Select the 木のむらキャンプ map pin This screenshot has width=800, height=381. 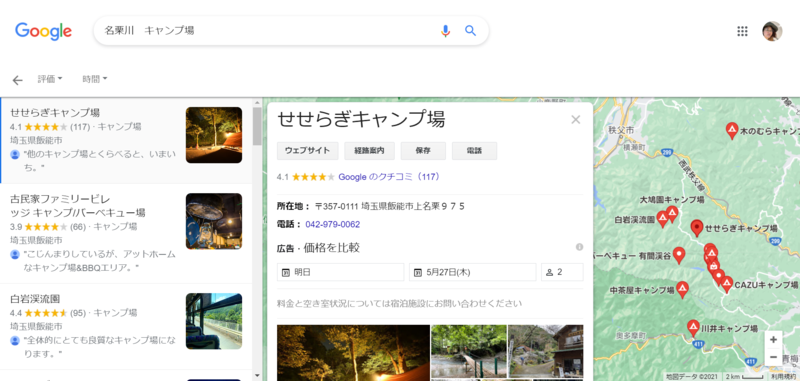pos(732,131)
